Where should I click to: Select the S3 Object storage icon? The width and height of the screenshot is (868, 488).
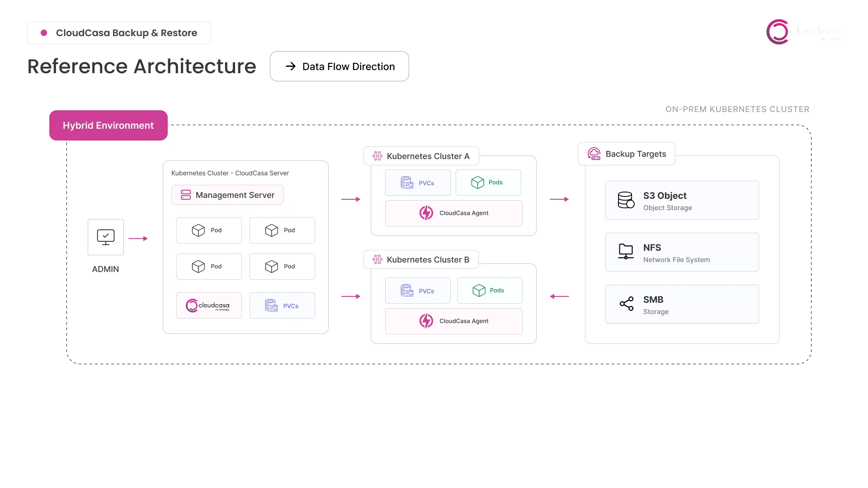pyautogui.click(x=625, y=200)
